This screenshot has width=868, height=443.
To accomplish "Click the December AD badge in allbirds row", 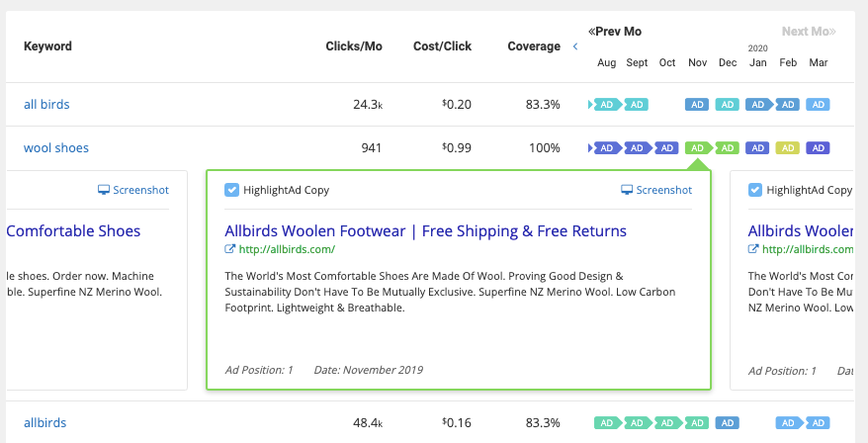I will tap(728, 422).
